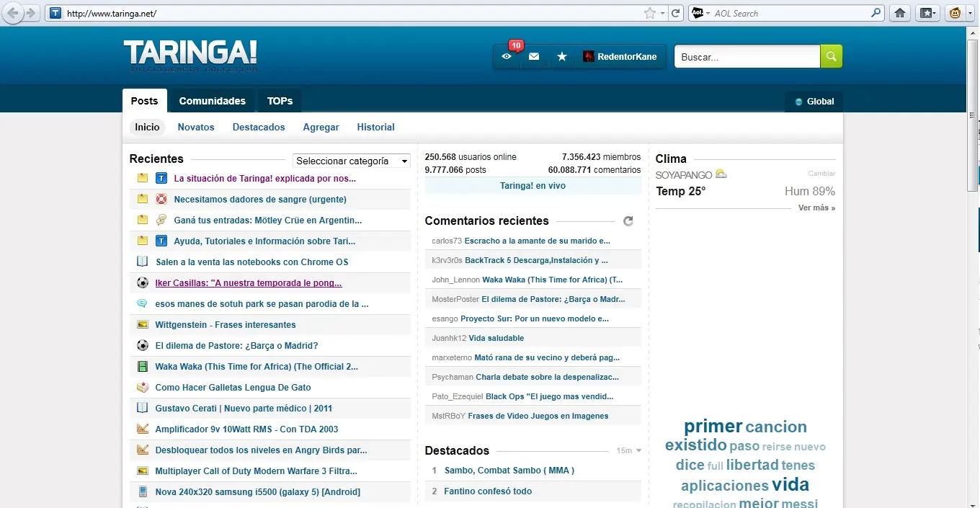Open notifications eye icon with 10 badge
The image size is (980, 508).
(507, 56)
